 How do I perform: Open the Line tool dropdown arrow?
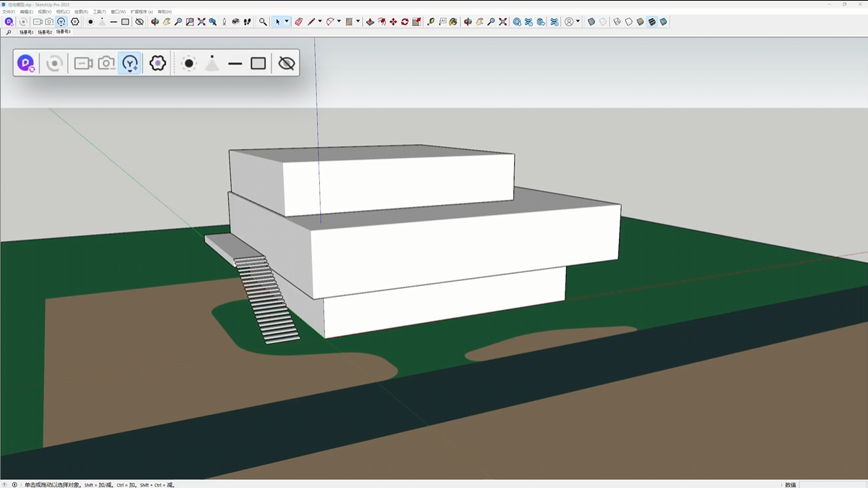320,22
